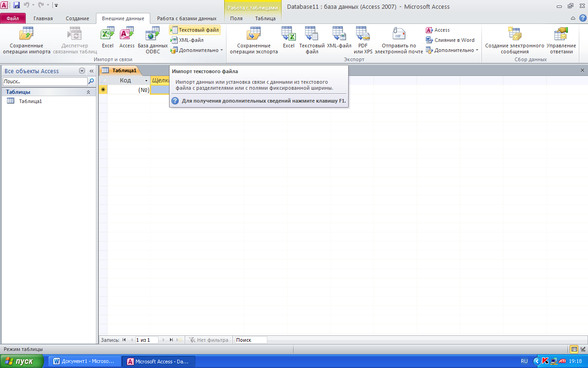Export to PDF или XPS

(x=363, y=41)
